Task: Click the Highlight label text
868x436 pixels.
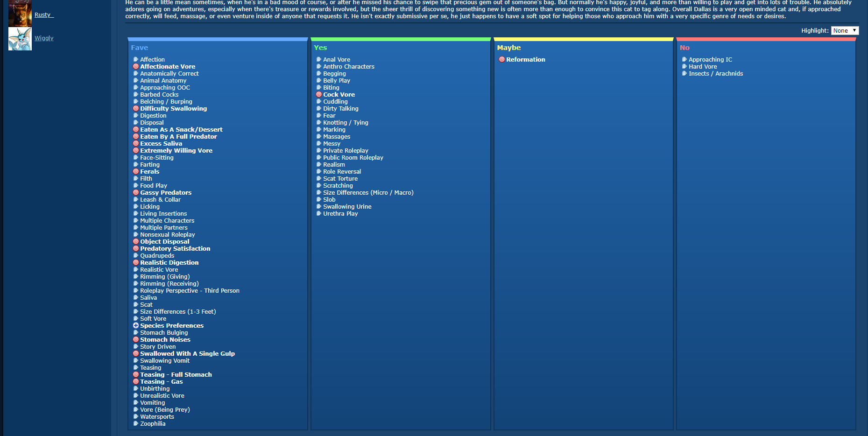Action: (815, 30)
